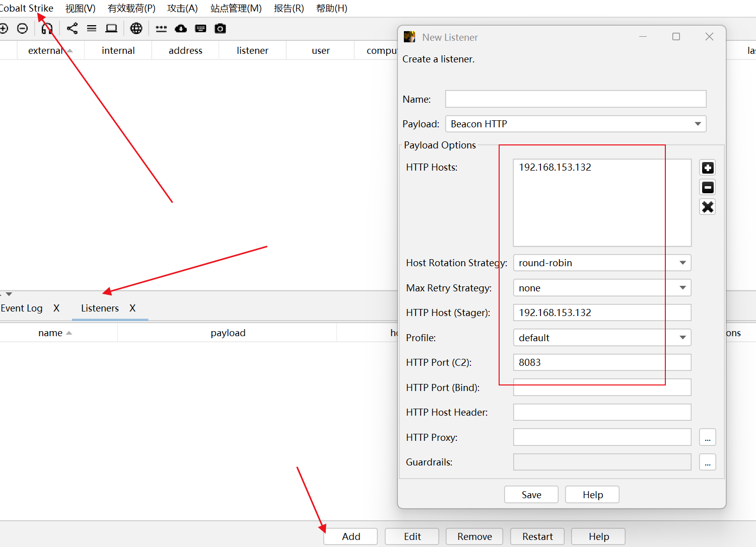
Task: Open the 攻击(A) menu
Action: 183,8
